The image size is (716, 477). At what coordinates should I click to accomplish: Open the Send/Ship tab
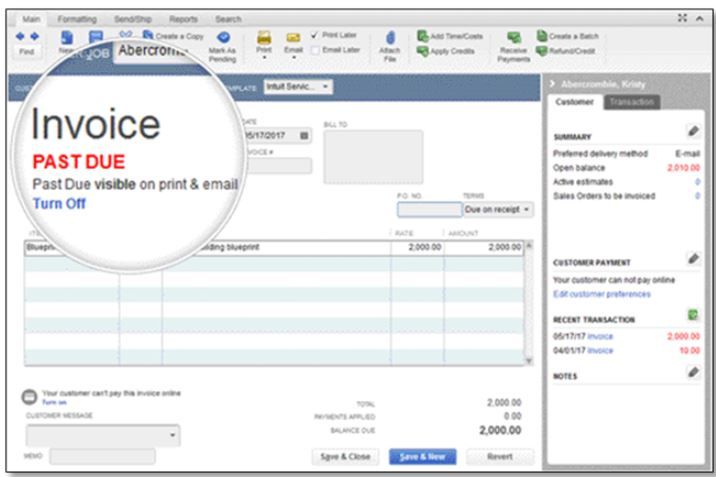133,19
